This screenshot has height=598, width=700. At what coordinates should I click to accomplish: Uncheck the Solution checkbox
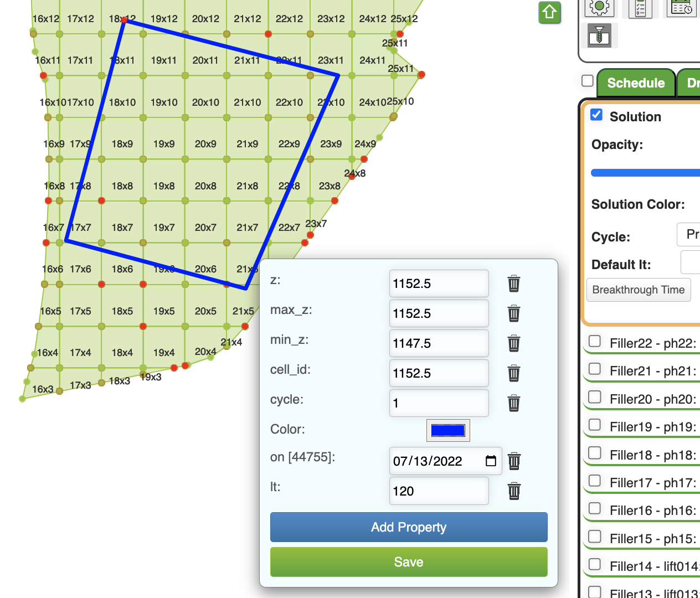[x=596, y=115]
